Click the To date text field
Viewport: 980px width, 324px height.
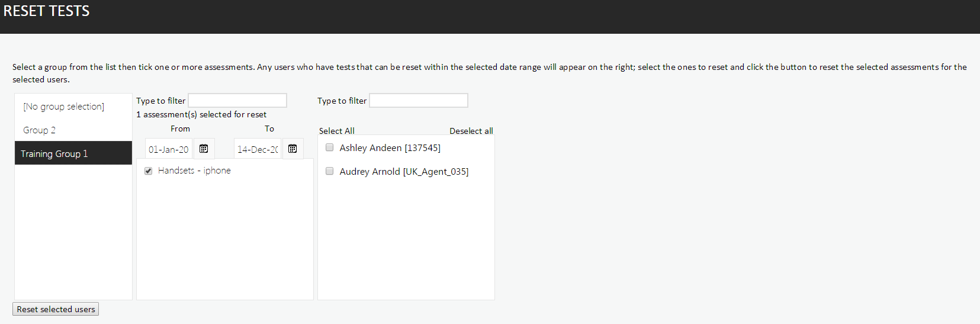[258, 149]
